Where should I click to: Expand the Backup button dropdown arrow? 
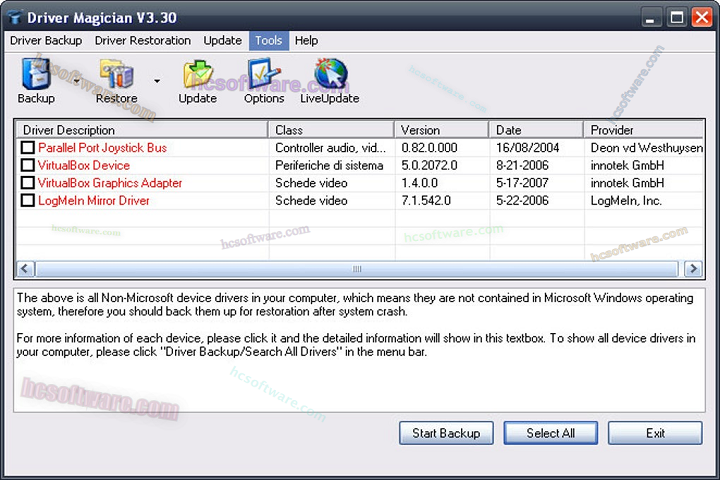pyautogui.click(x=76, y=81)
